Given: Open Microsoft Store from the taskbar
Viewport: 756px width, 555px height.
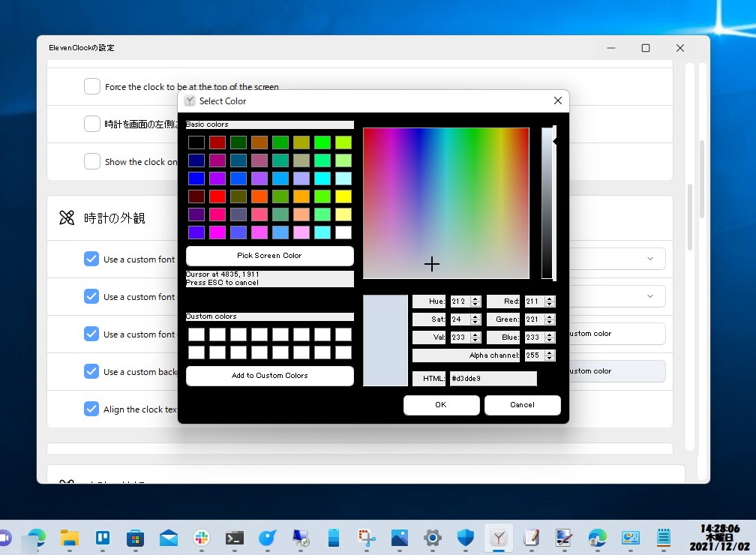Looking at the screenshot, I should pos(136,537).
